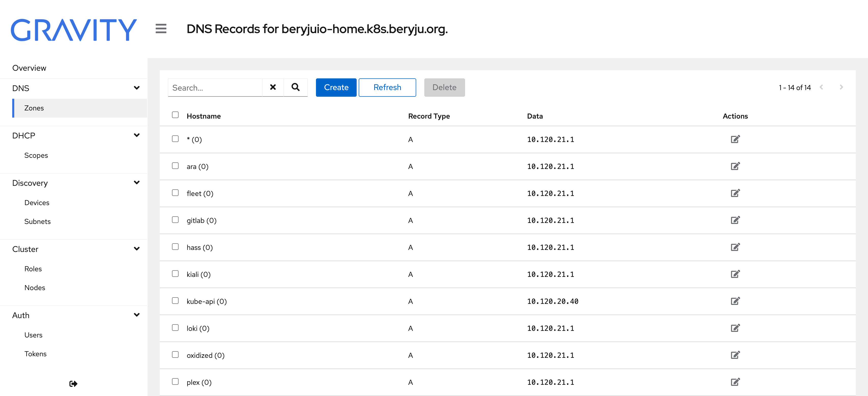Toggle the select-all checkbox in header

pos(175,115)
